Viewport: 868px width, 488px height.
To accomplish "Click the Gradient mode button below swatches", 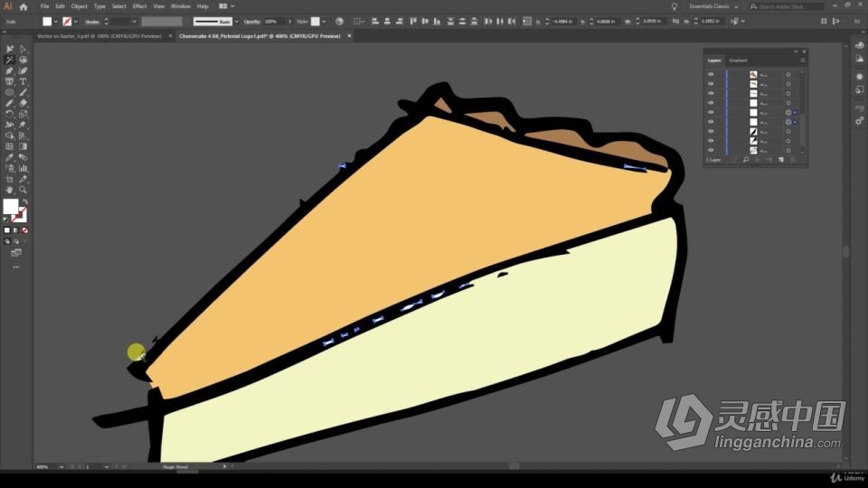I will [16, 230].
